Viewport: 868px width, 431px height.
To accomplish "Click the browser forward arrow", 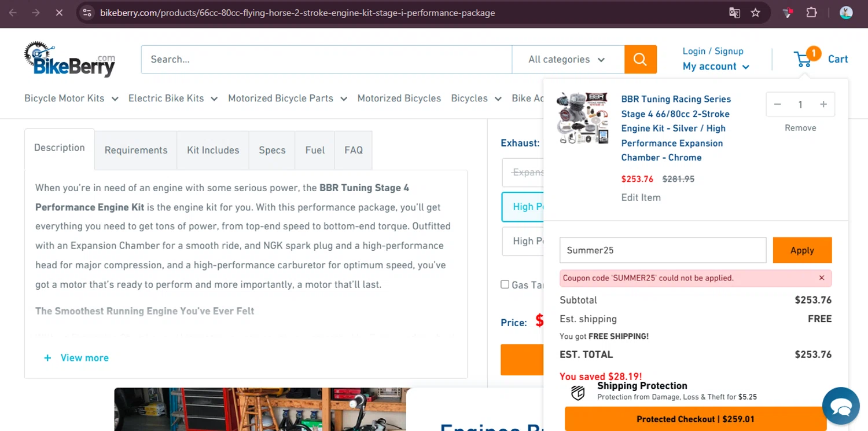I will pyautogui.click(x=36, y=13).
